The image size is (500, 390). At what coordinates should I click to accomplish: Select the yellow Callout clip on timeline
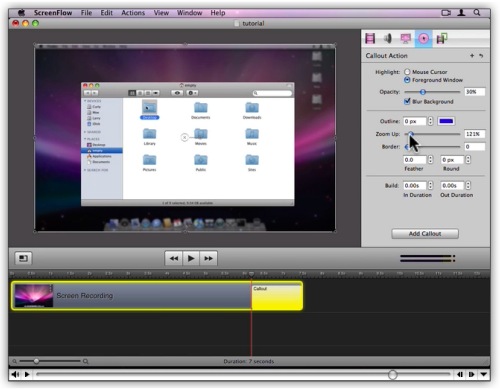[277, 296]
